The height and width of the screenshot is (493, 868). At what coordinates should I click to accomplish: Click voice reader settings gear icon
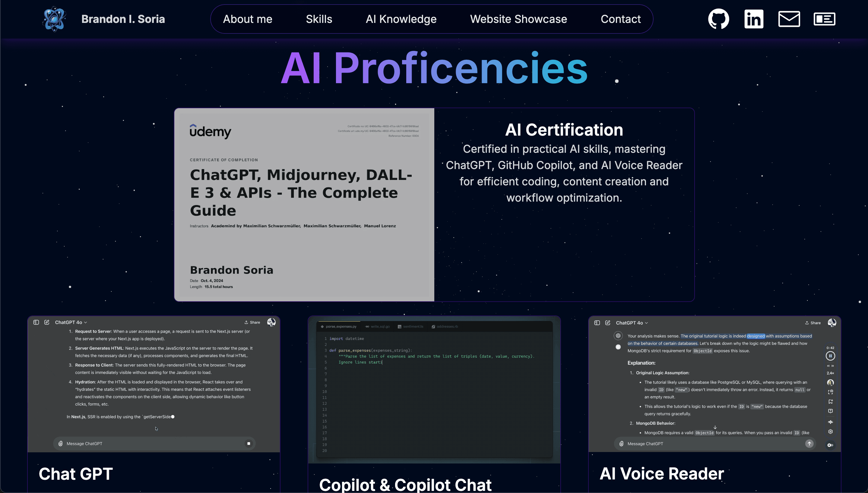(830, 432)
